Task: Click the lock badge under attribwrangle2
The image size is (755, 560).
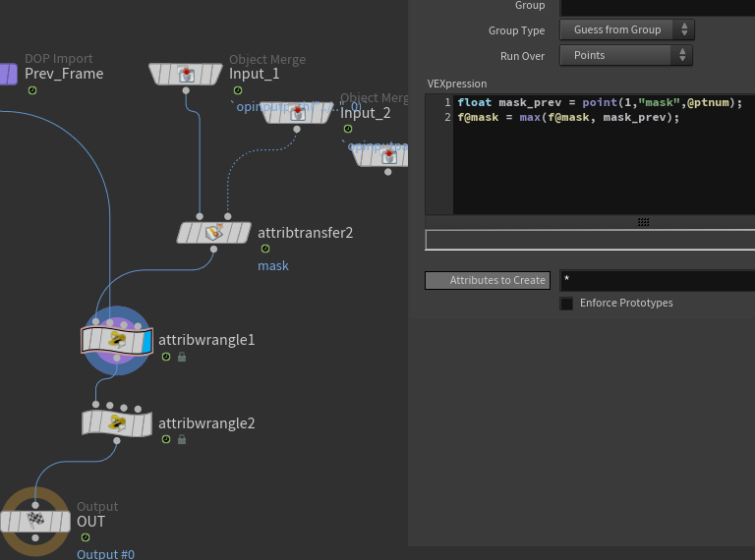Action: [x=182, y=439]
